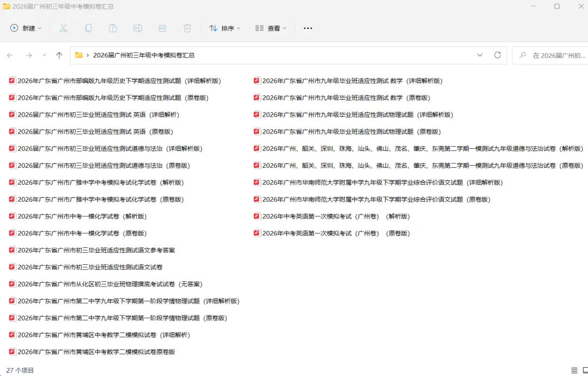Select 华南师范大学附属中学语文试题 (详细解析版)
588x376 pixels.
point(378,183)
